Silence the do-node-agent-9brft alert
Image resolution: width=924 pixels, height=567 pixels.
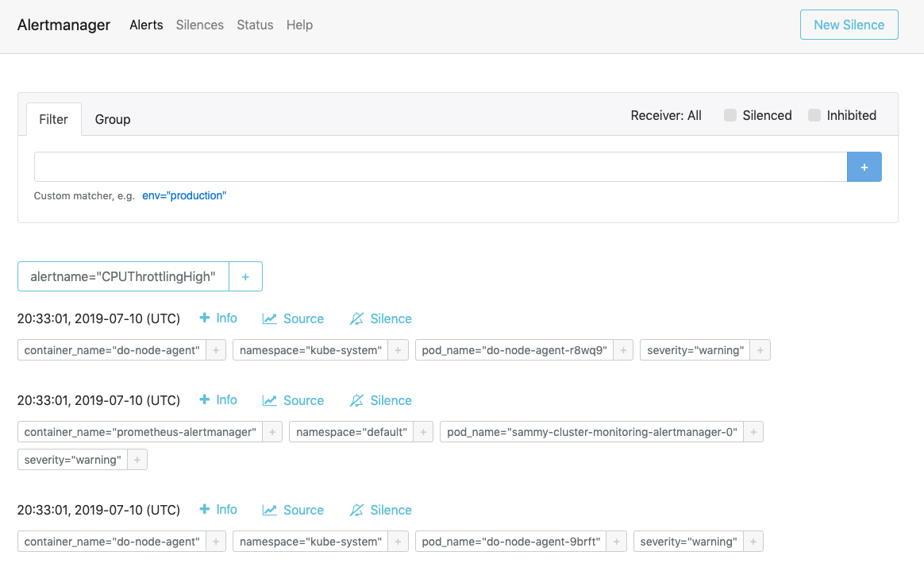point(381,511)
